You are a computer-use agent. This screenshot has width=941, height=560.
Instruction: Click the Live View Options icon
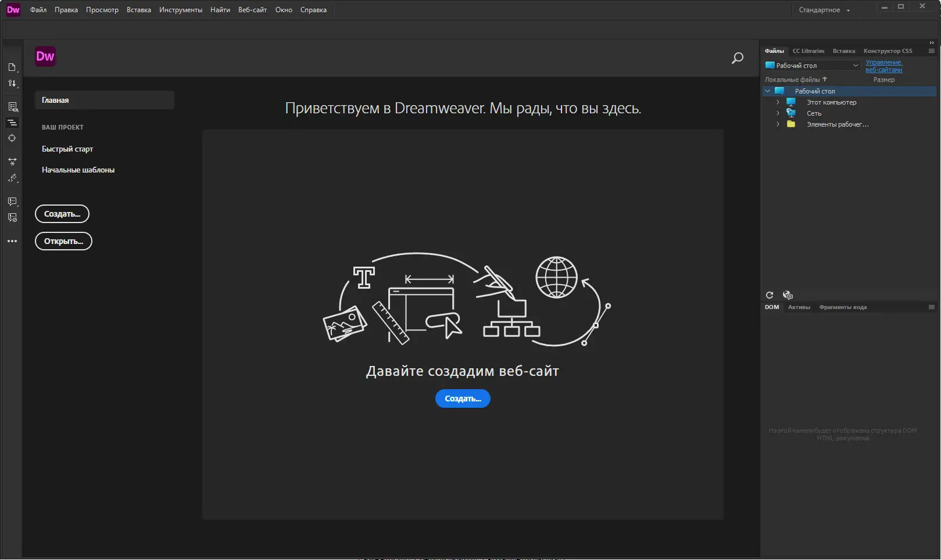coord(12,107)
